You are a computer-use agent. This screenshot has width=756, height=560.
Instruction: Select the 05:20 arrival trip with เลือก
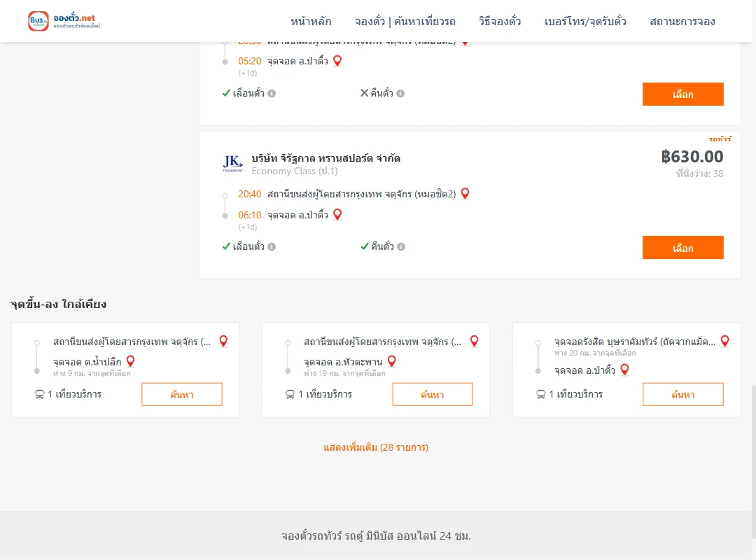coord(683,94)
